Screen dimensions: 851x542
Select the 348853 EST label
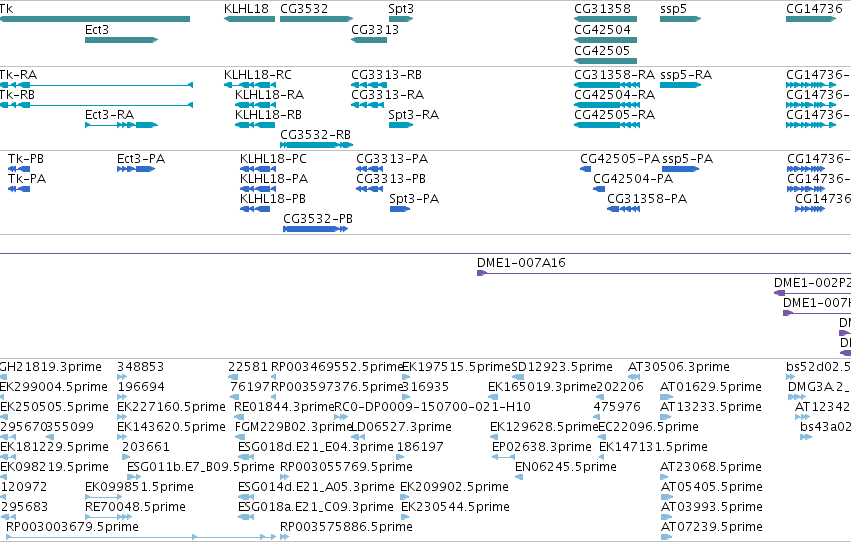pyautogui.click(x=141, y=367)
